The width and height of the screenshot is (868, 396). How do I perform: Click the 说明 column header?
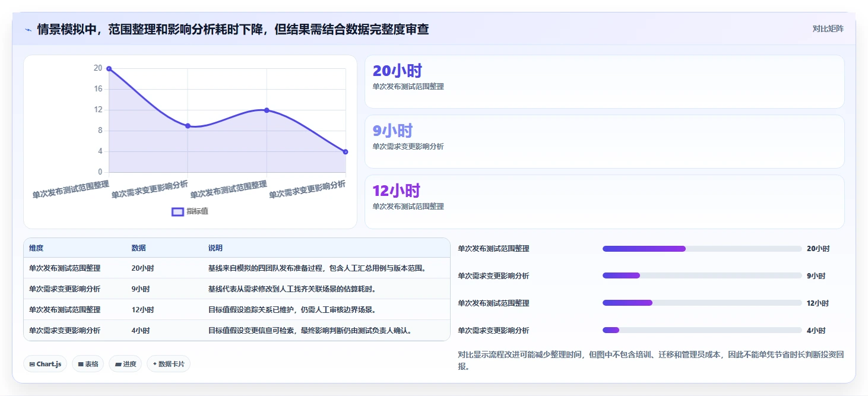click(216, 248)
